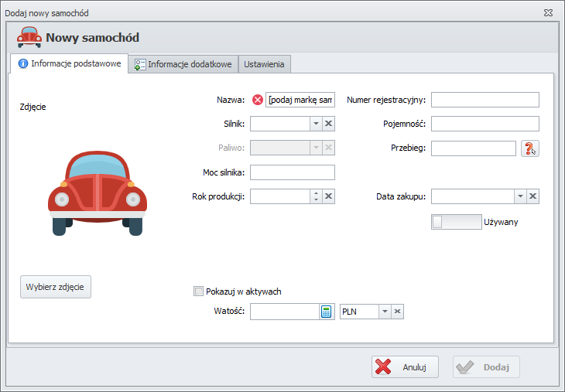The height and width of the screenshot is (392, 565).
Task: Open the calculator icon in Wartość field
Action: [x=327, y=311]
